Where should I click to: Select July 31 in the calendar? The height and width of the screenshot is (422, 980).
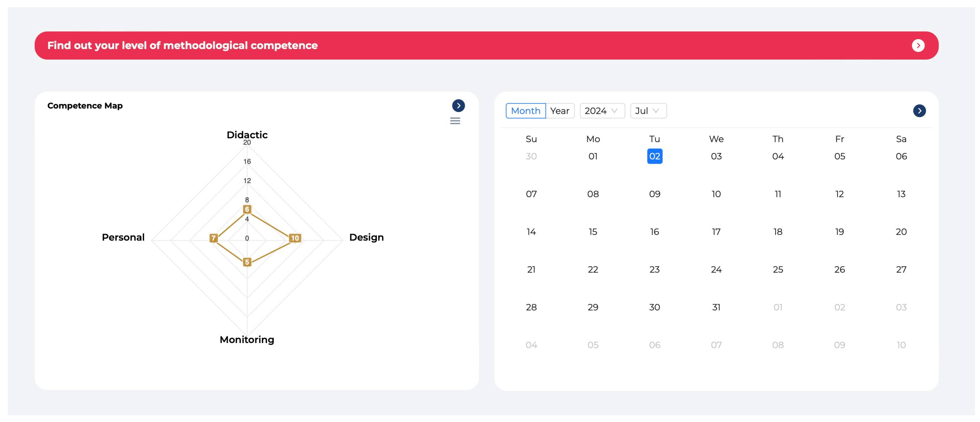tap(716, 307)
